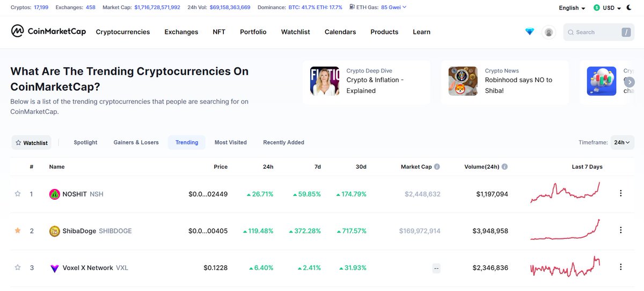This screenshot has height=291, width=644.
Task: Click the Voxel X Network sparkline chart
Action: tap(565, 266)
